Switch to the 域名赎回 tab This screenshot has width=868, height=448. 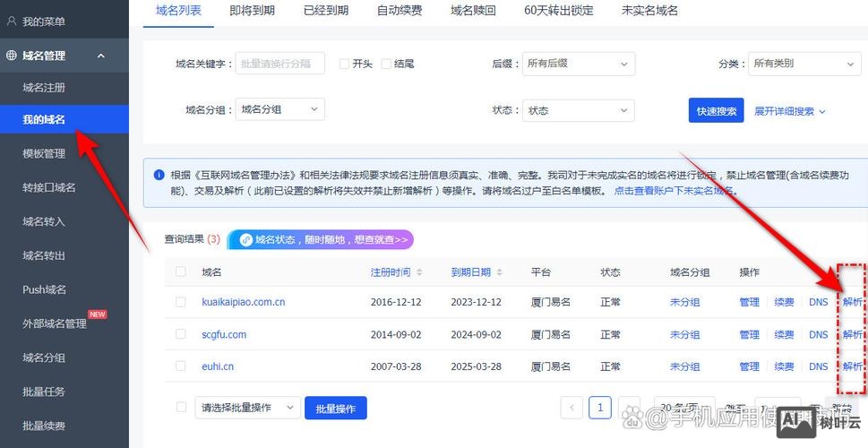click(473, 11)
